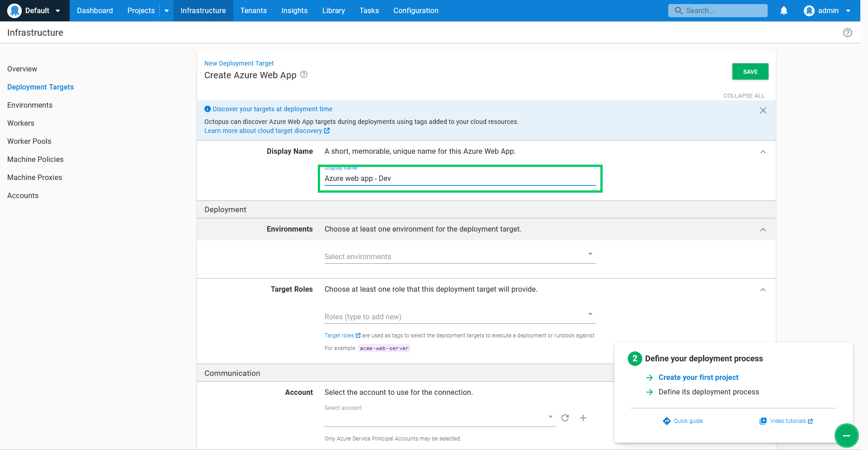Refresh the accounts list icon

pyautogui.click(x=565, y=418)
